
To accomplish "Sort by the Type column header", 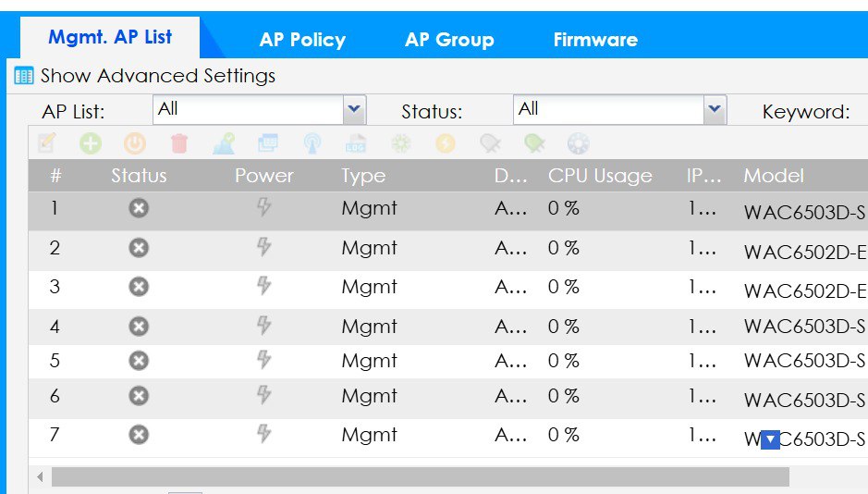I will coord(362,176).
